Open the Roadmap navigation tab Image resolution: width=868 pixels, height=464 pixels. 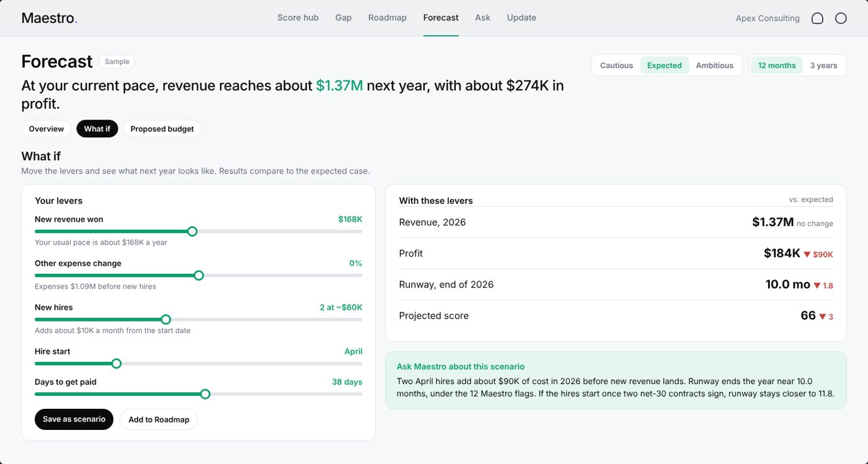click(x=387, y=17)
